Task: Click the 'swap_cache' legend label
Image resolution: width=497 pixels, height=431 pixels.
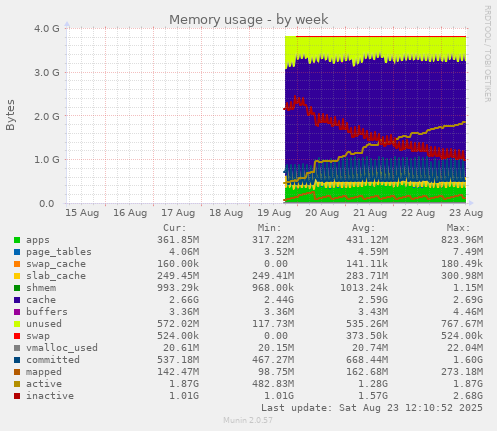Action: point(56,264)
